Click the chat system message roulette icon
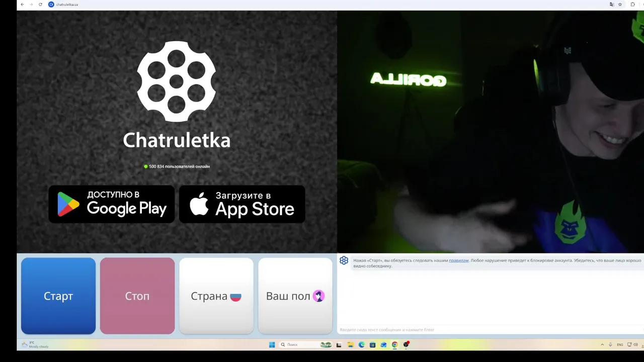 [344, 260]
